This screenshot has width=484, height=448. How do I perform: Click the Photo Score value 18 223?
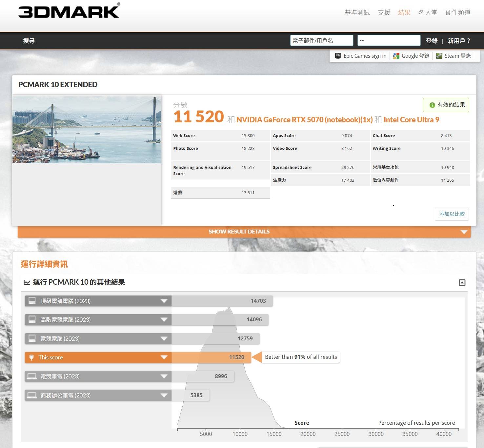[x=248, y=148]
